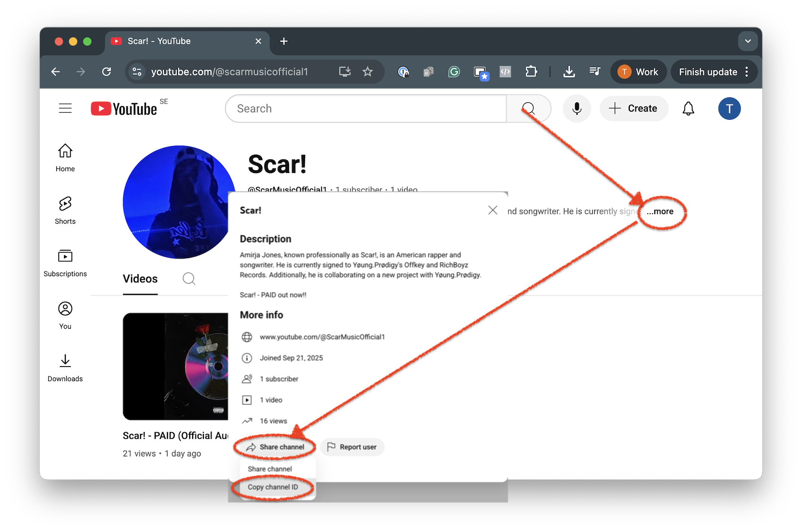Click the Joined Sep 21, 2025 text
Image resolution: width=802 pixels, height=532 pixels.
click(291, 358)
